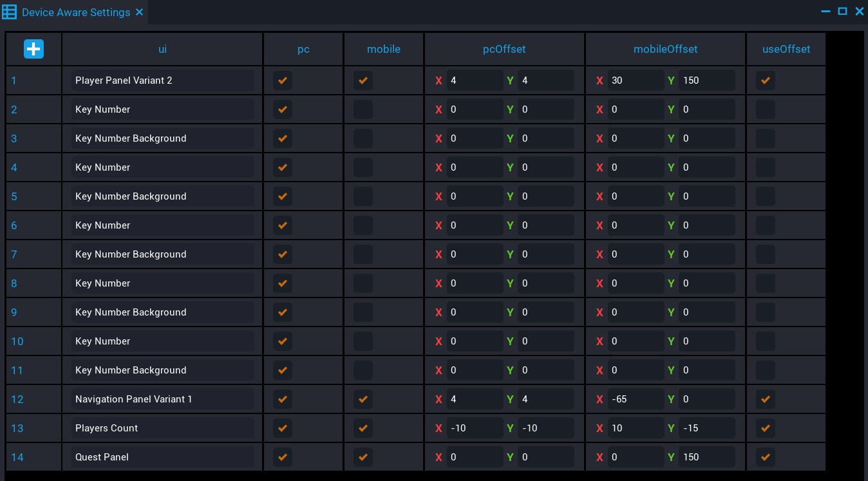This screenshot has width=868, height=481.
Task: Click mobileOffset Y field for Quest Panel
Action: click(706, 457)
